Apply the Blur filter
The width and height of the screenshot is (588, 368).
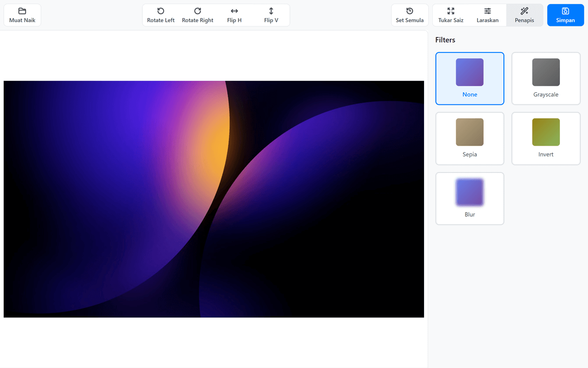pyautogui.click(x=470, y=199)
